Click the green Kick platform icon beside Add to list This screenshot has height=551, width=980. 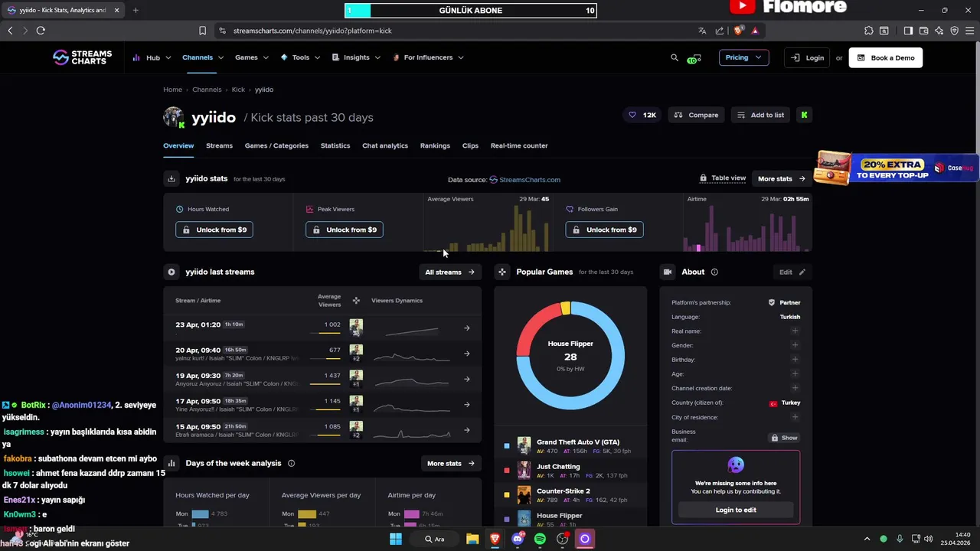click(x=804, y=115)
